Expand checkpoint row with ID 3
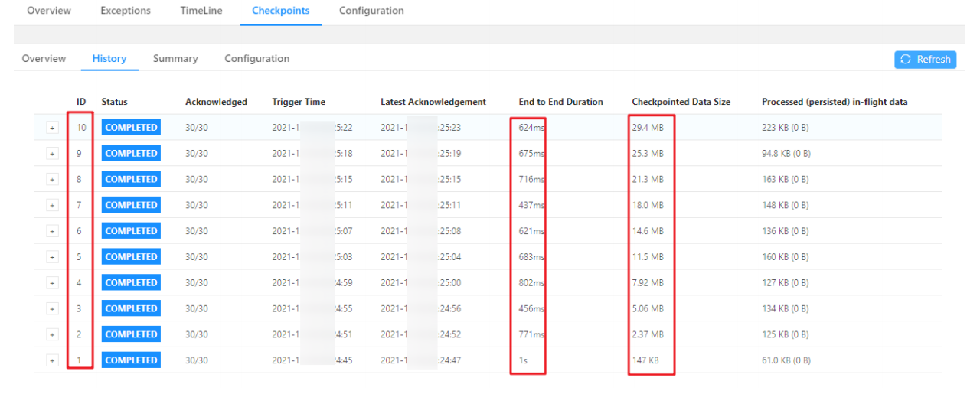Image resolution: width=980 pixels, height=407 pixels. pyautogui.click(x=52, y=309)
